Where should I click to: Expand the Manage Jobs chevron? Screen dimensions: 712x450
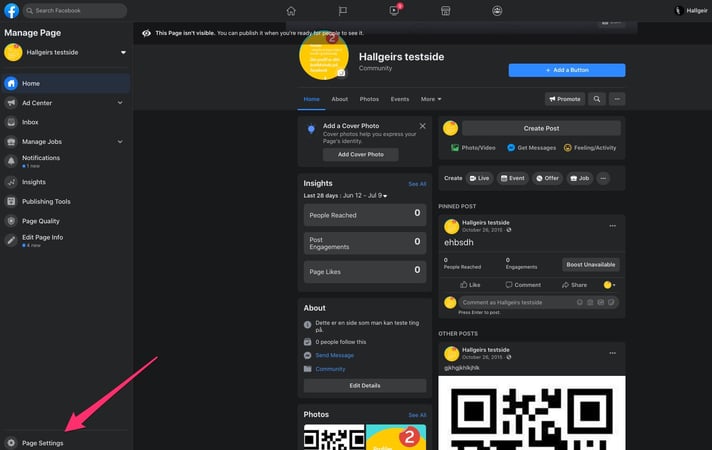[120, 142]
